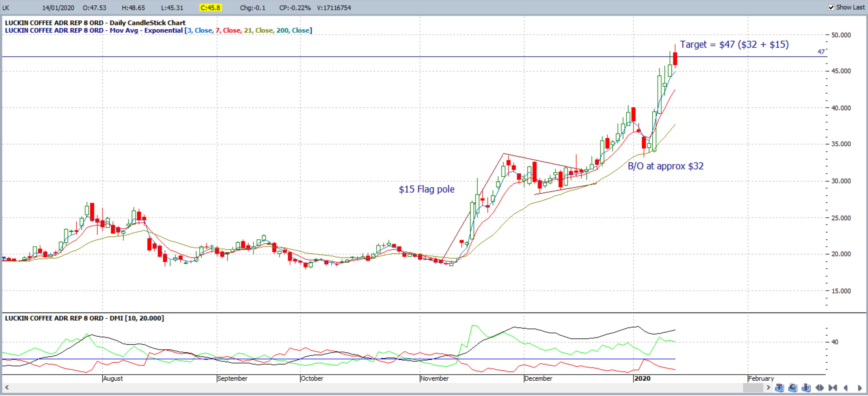Viewport: 868px width, 396px height.
Task: Click the September label on time axis
Action: click(232, 378)
